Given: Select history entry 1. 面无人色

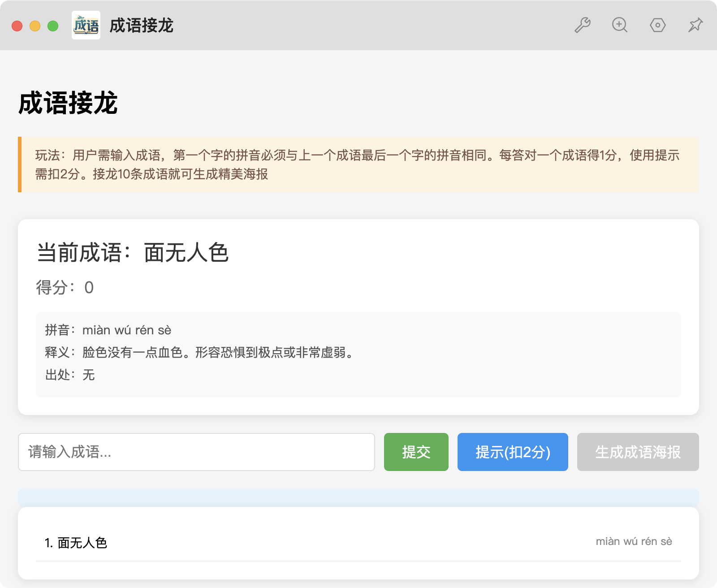Looking at the screenshot, I should pos(76,543).
